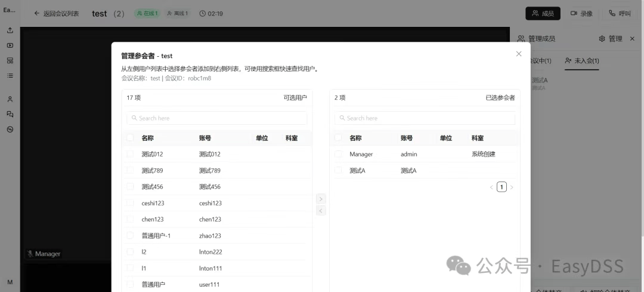Open the video playback icon in sidebar
Viewport: 644px width, 292px height.
click(10, 45)
